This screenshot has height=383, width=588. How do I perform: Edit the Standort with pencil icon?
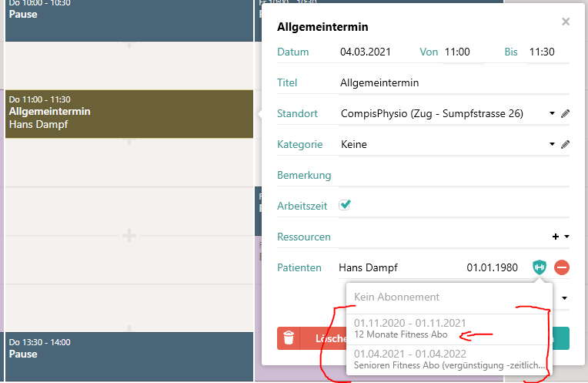pos(565,114)
